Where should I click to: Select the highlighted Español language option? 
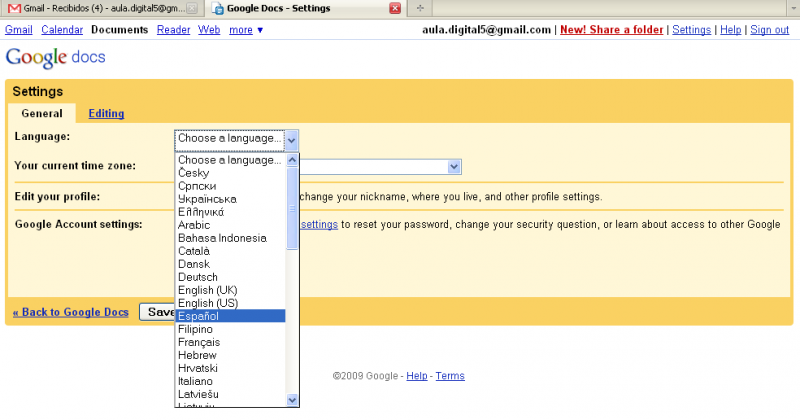coord(230,316)
